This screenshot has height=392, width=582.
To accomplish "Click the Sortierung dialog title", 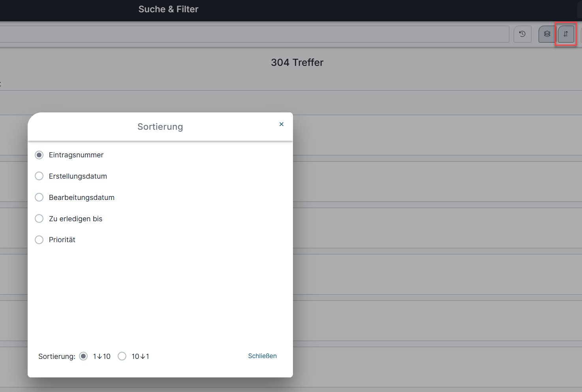I will click(x=160, y=127).
